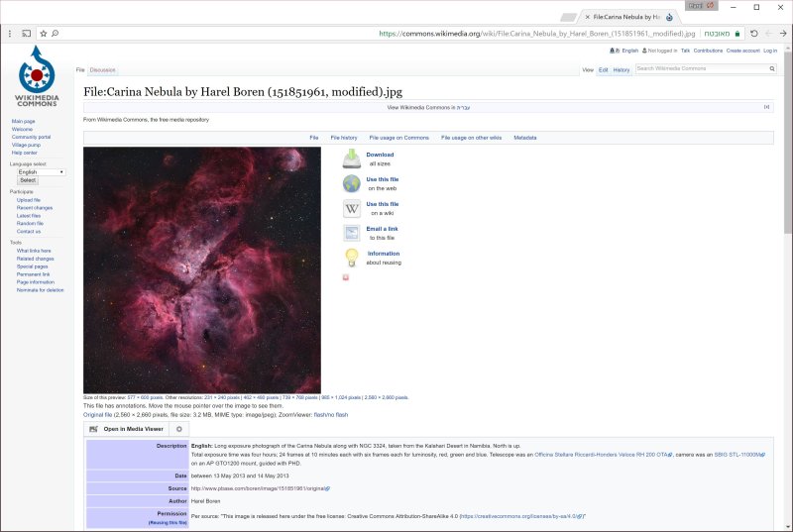Open Special pages link
The height and width of the screenshot is (532, 793).
(x=32, y=266)
